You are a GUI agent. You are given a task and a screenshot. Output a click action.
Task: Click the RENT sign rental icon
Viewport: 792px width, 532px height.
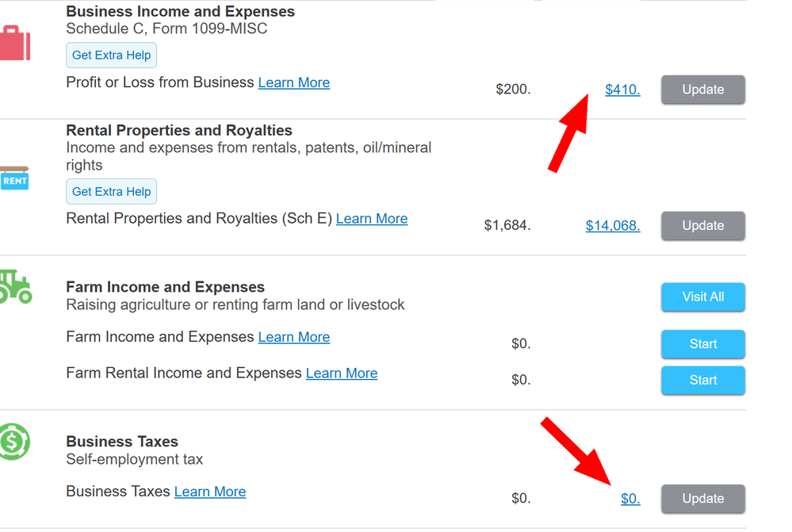(x=14, y=179)
